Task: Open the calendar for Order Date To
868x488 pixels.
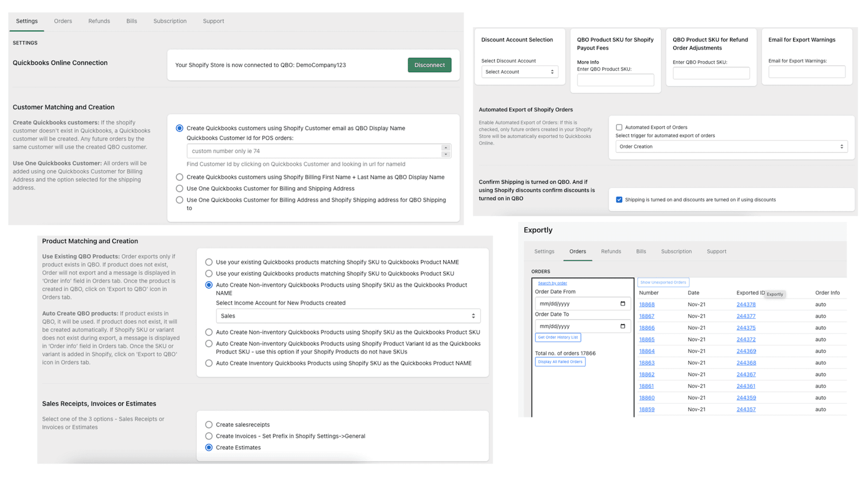Action: tap(622, 326)
